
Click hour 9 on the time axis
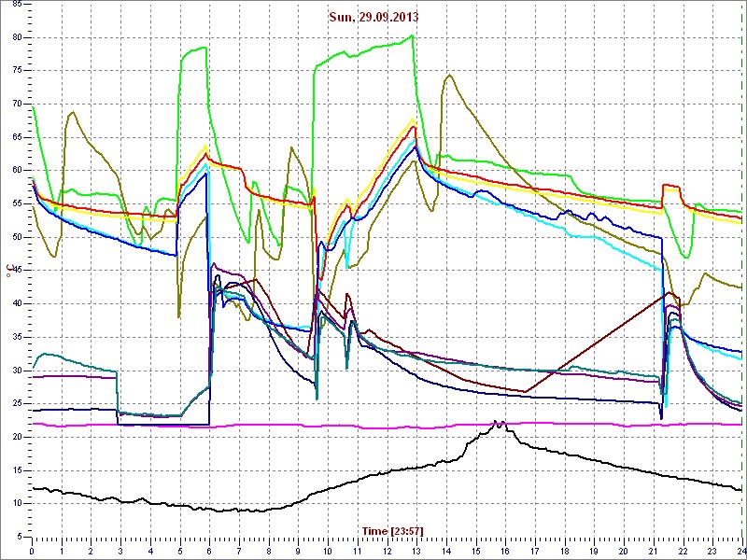point(298,551)
